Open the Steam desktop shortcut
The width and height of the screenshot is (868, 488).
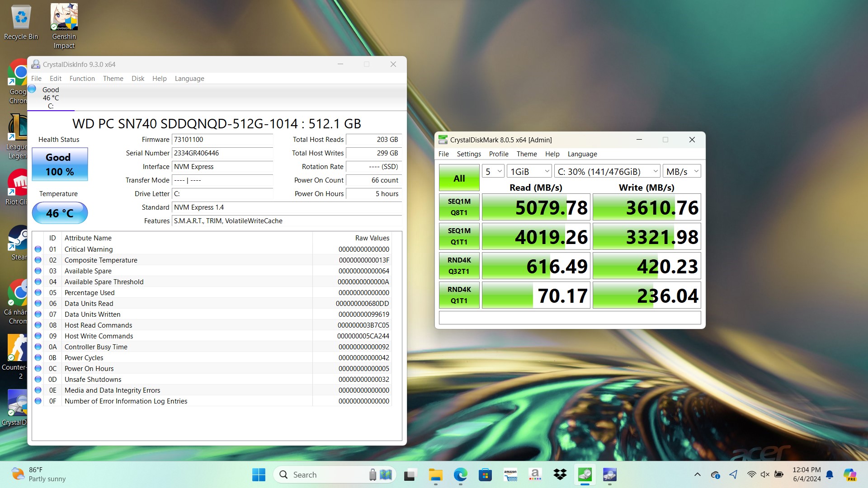tap(17, 243)
